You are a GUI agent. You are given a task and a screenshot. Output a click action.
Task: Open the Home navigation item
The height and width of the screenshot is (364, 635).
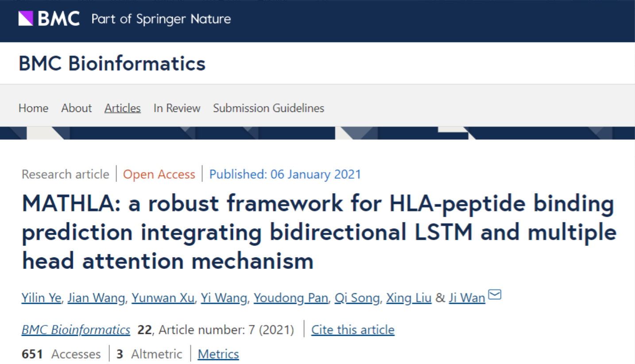point(33,108)
